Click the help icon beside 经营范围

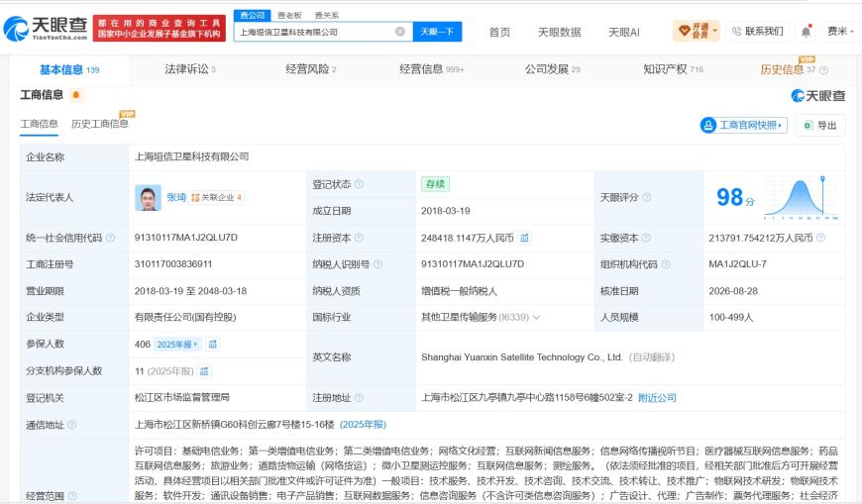click(x=72, y=496)
